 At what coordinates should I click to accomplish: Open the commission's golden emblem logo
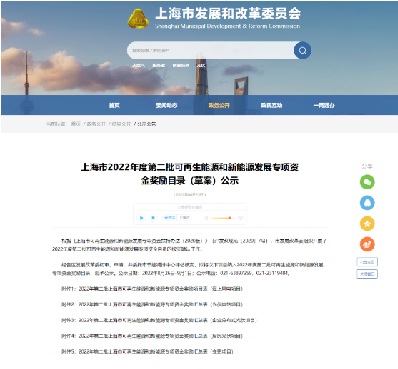coord(138,19)
